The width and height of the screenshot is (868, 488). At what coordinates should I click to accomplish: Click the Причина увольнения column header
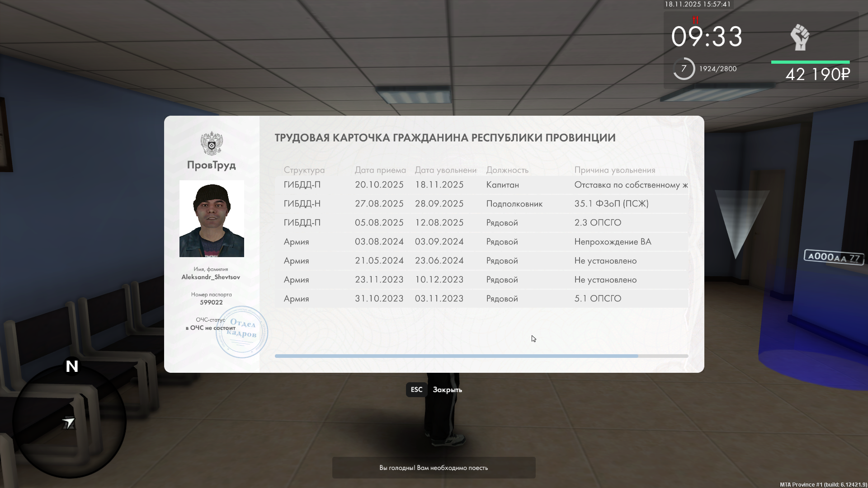coord(614,170)
